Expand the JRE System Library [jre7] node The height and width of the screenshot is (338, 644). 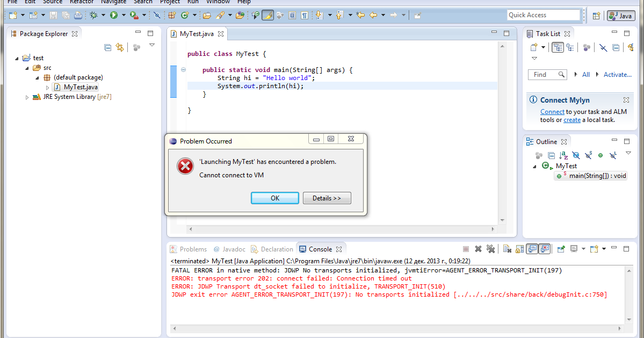pyautogui.click(x=26, y=96)
